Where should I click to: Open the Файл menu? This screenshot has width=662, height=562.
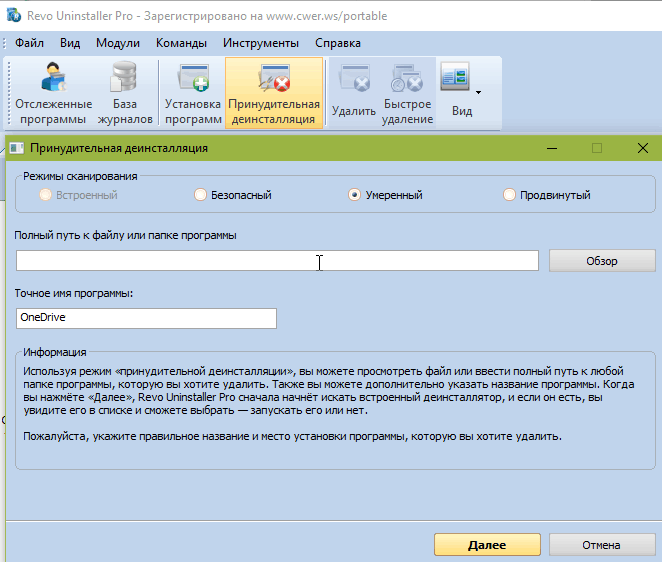point(30,43)
